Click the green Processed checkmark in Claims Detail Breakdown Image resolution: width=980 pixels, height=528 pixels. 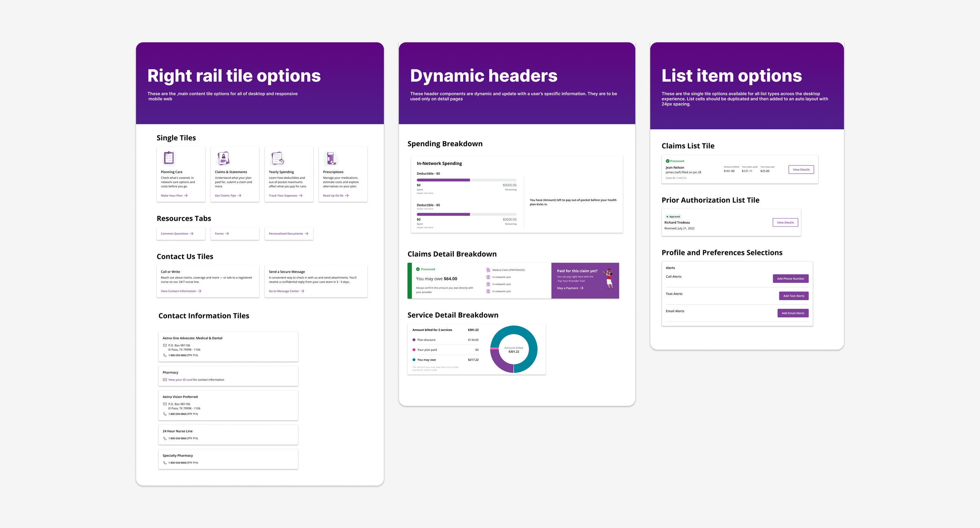tap(418, 269)
